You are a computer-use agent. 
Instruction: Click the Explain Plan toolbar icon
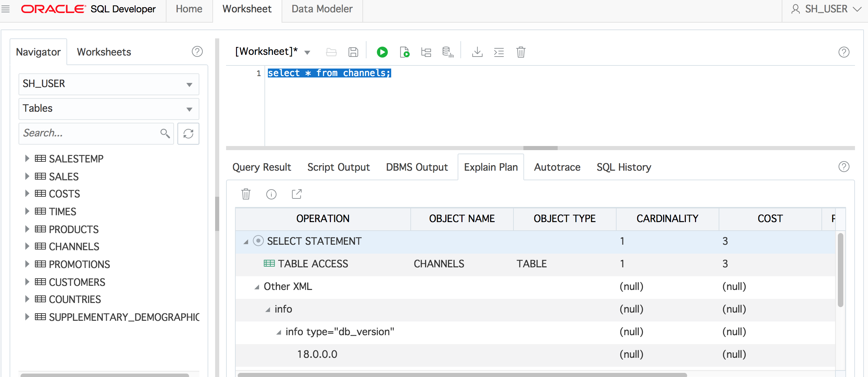(x=426, y=52)
